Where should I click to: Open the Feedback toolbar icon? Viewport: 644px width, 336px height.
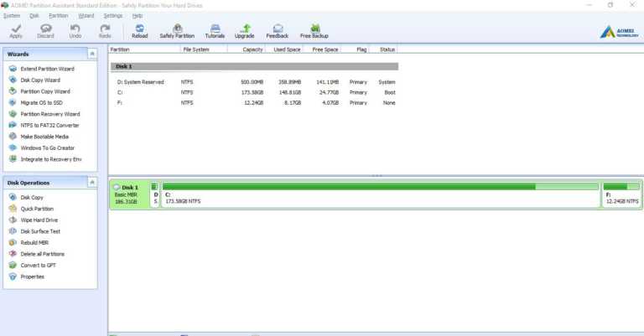point(278,28)
